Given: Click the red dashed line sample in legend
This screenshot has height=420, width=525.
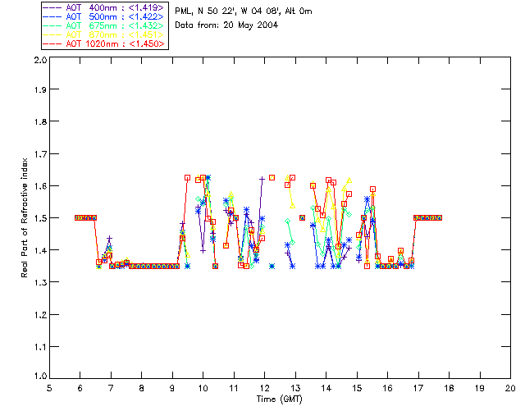Looking at the screenshot, I should (52, 43).
